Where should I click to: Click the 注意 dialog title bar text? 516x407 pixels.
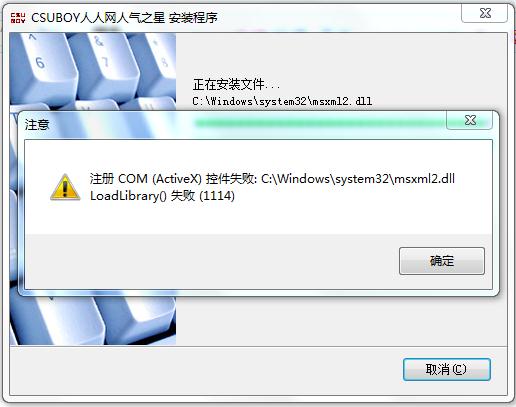(x=37, y=125)
